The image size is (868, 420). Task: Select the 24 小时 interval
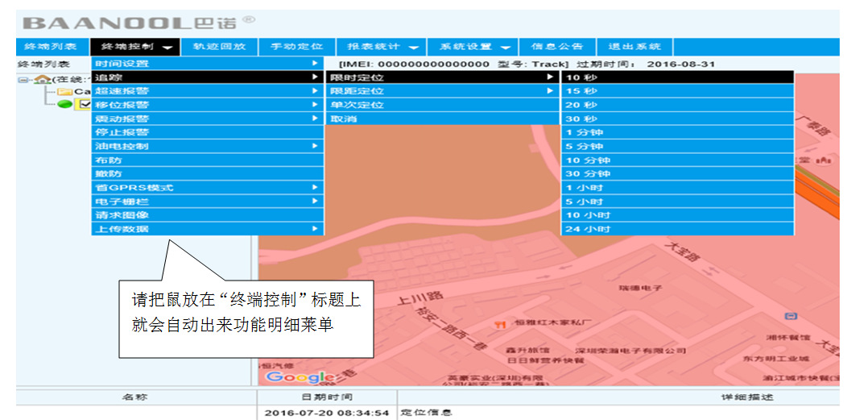(678, 229)
